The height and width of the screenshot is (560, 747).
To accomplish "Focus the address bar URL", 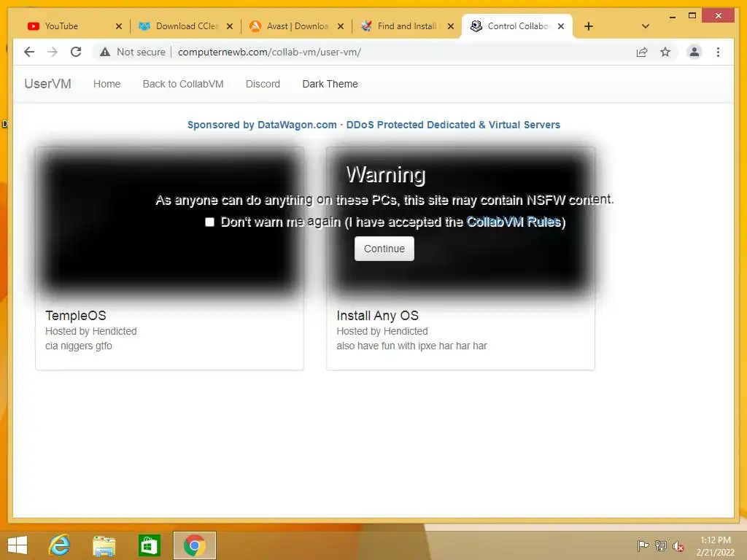I will (269, 52).
